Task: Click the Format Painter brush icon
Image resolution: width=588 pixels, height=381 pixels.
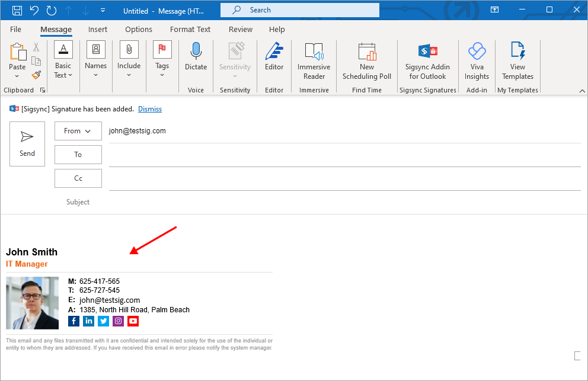Action: point(36,75)
